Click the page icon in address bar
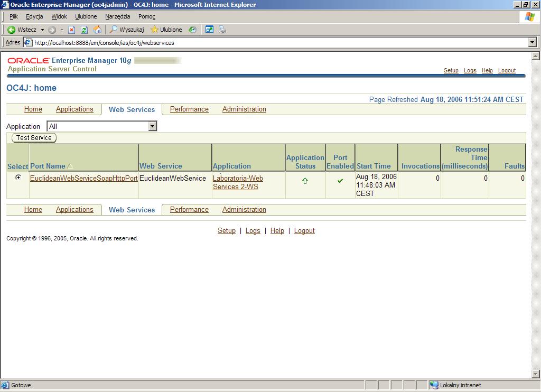The height and width of the screenshot is (392, 541). coord(29,42)
